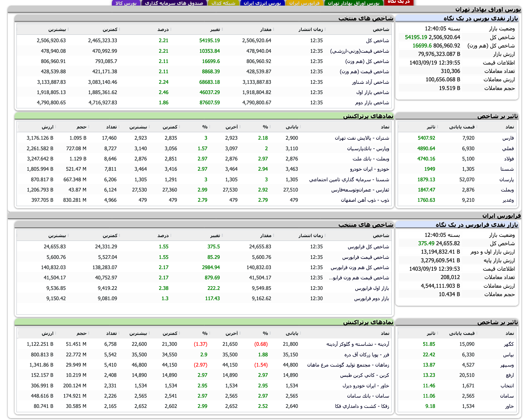The image size is (530, 420).
Task: Click sort icon on تعداد column
Action: coord(119,127)
